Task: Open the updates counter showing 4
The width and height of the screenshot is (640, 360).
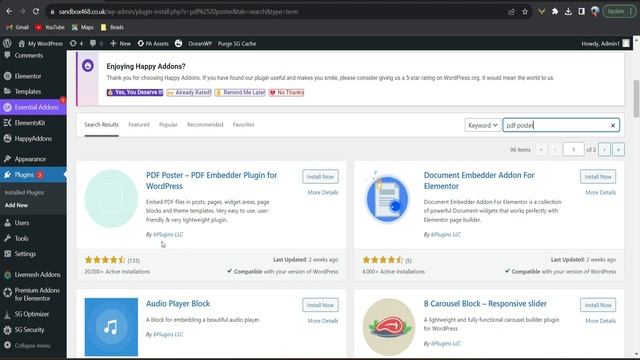Action: [x=76, y=43]
